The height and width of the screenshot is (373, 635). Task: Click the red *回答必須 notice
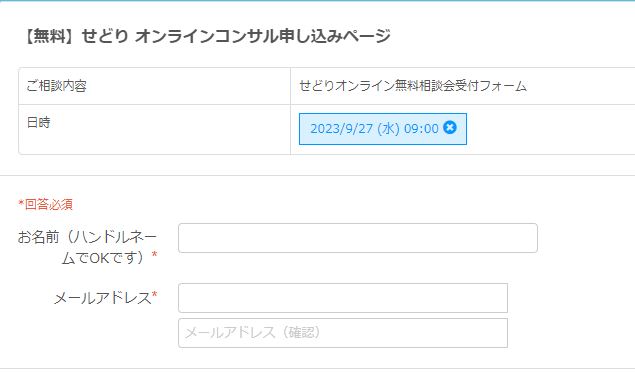click(45, 204)
